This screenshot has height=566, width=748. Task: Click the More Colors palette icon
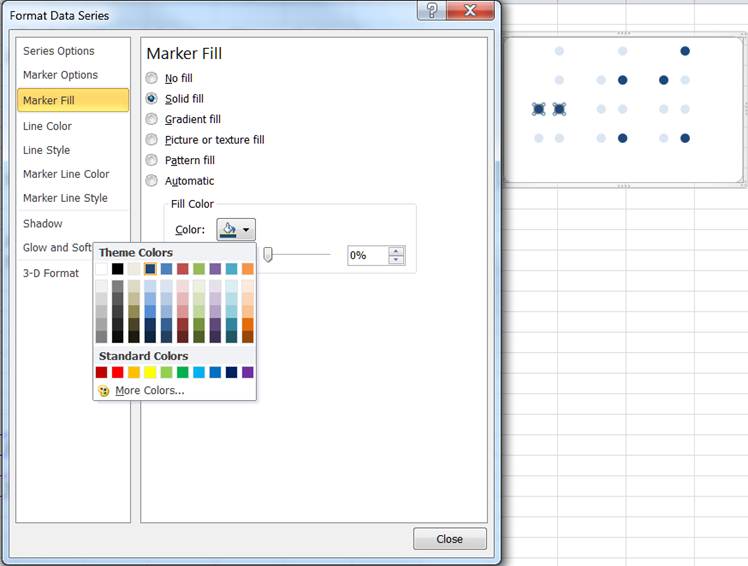pos(104,391)
